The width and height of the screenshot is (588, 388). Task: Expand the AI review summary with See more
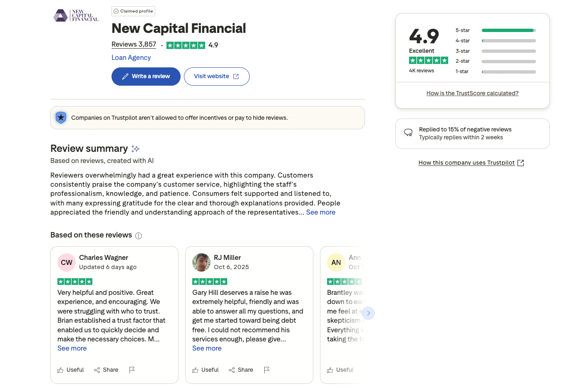click(x=320, y=212)
